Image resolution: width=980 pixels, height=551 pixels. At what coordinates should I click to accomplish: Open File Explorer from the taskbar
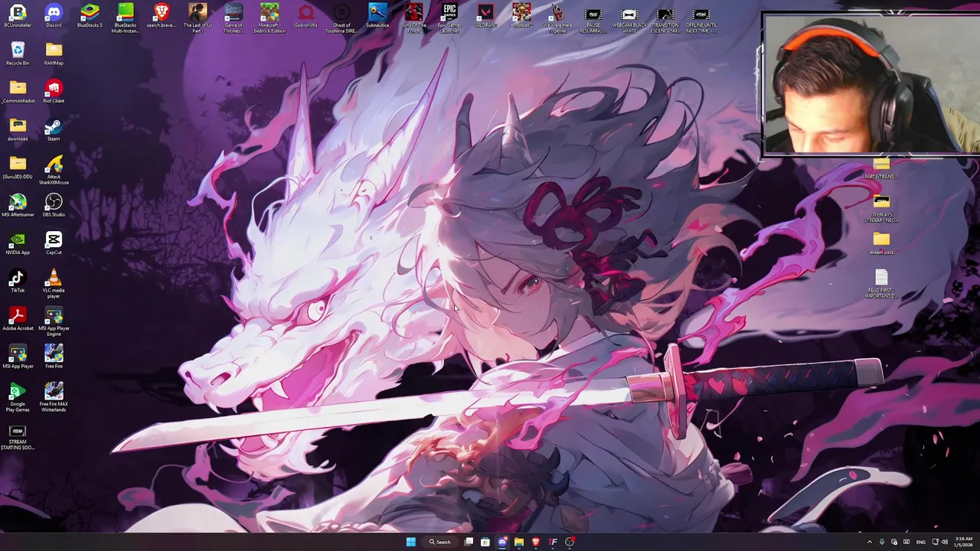click(519, 542)
